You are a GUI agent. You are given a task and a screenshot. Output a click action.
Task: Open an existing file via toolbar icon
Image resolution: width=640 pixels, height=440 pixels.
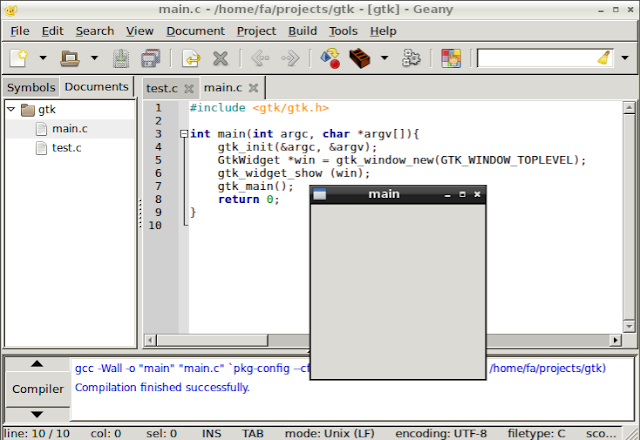[x=70, y=58]
